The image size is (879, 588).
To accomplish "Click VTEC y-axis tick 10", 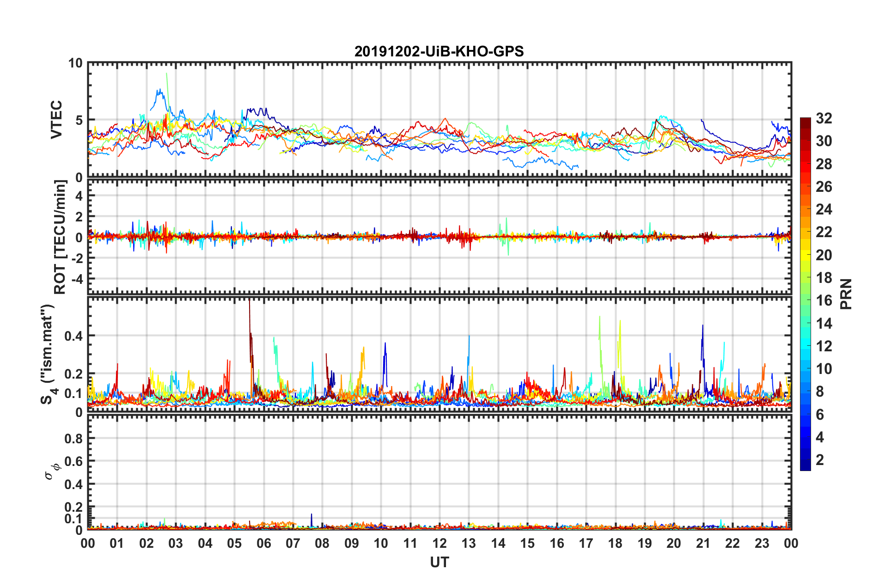I will coord(75,63).
